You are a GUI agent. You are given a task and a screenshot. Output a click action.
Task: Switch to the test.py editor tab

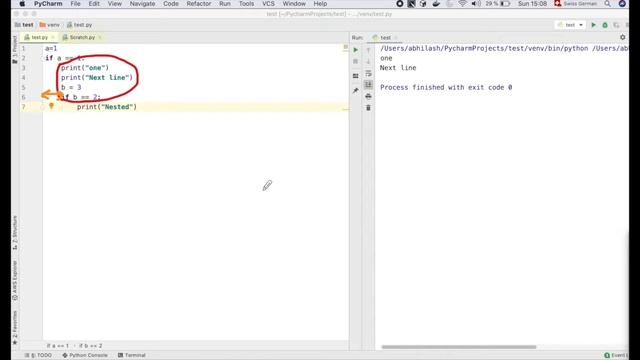[39, 37]
